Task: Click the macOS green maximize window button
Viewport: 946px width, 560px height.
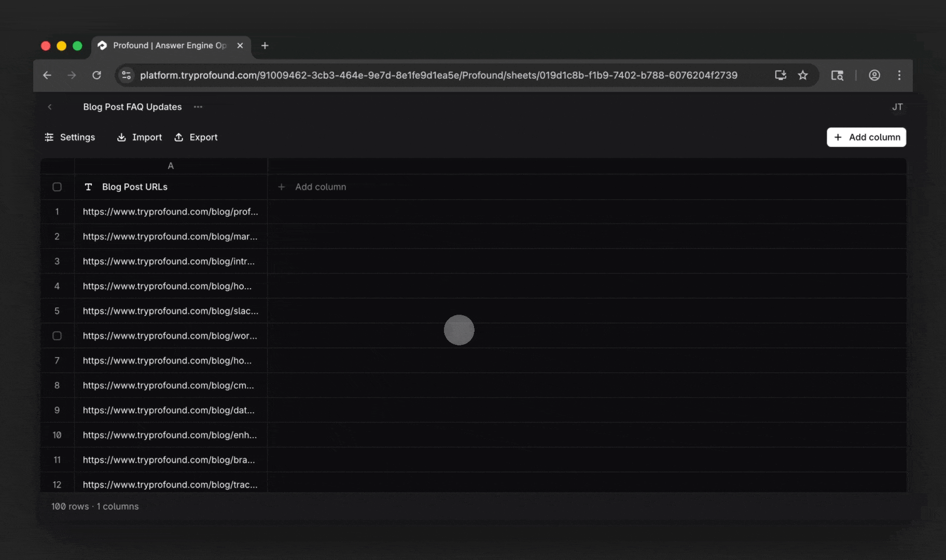Action: (77, 46)
